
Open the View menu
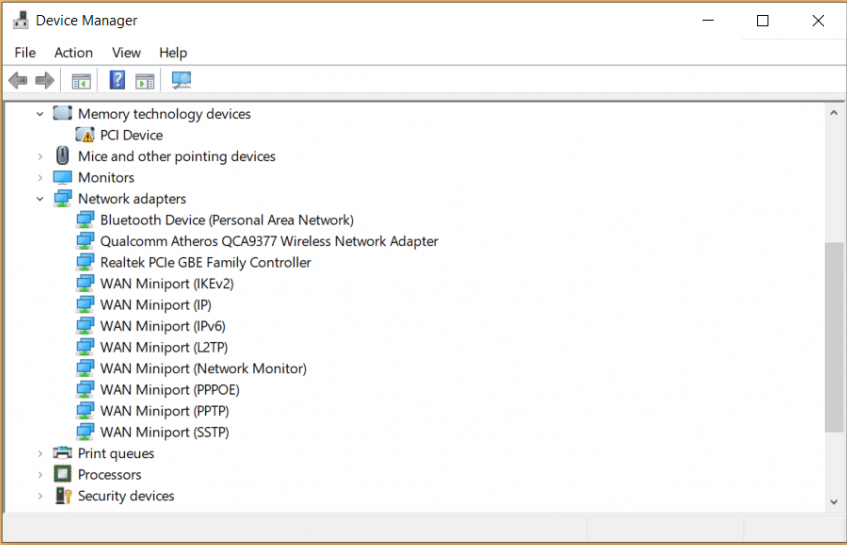126,52
